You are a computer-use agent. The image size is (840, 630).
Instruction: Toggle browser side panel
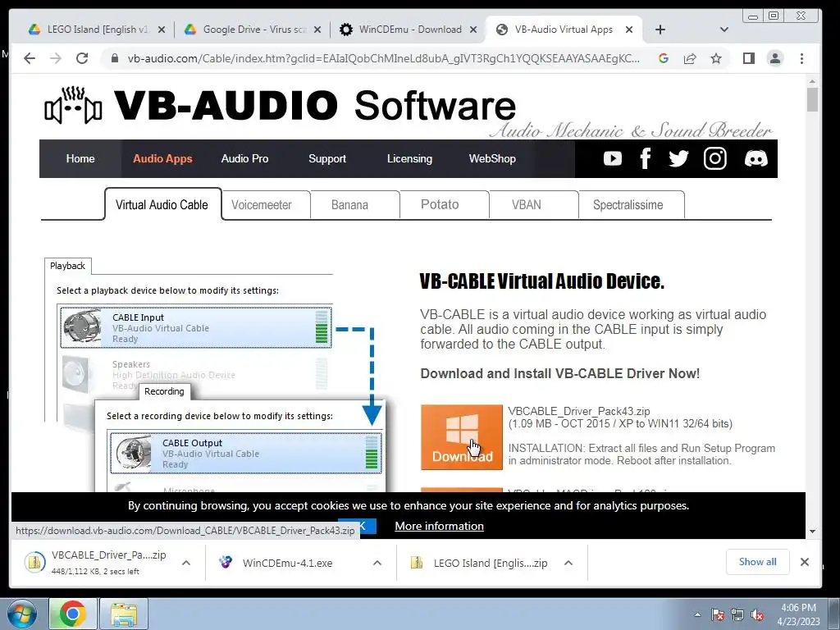(749, 58)
